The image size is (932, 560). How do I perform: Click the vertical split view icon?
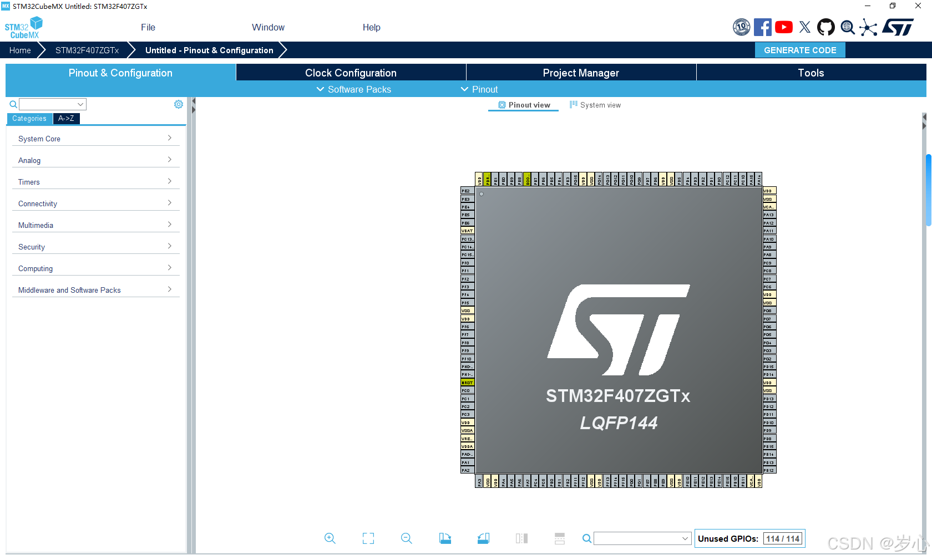click(521, 538)
